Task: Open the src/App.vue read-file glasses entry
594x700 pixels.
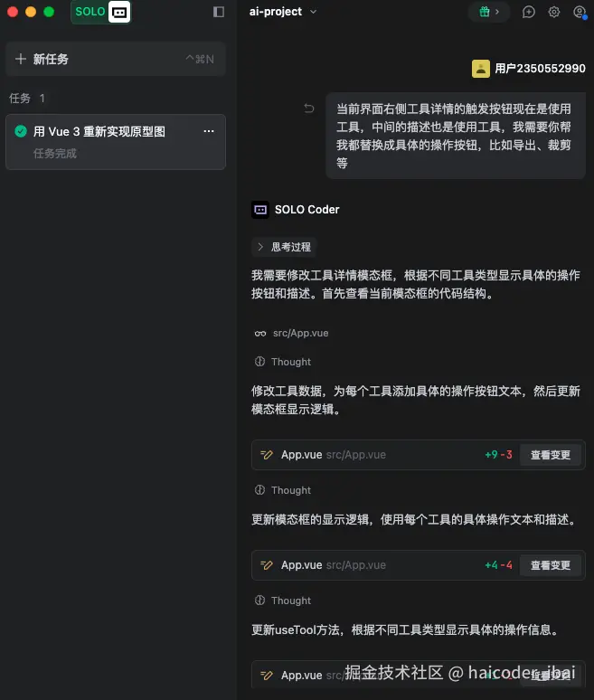Action: 291,333
